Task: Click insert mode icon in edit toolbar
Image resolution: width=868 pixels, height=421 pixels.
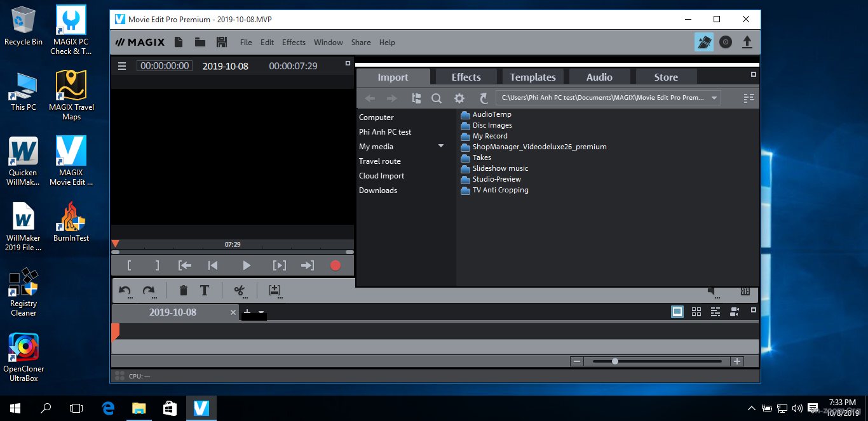Action: click(x=275, y=291)
